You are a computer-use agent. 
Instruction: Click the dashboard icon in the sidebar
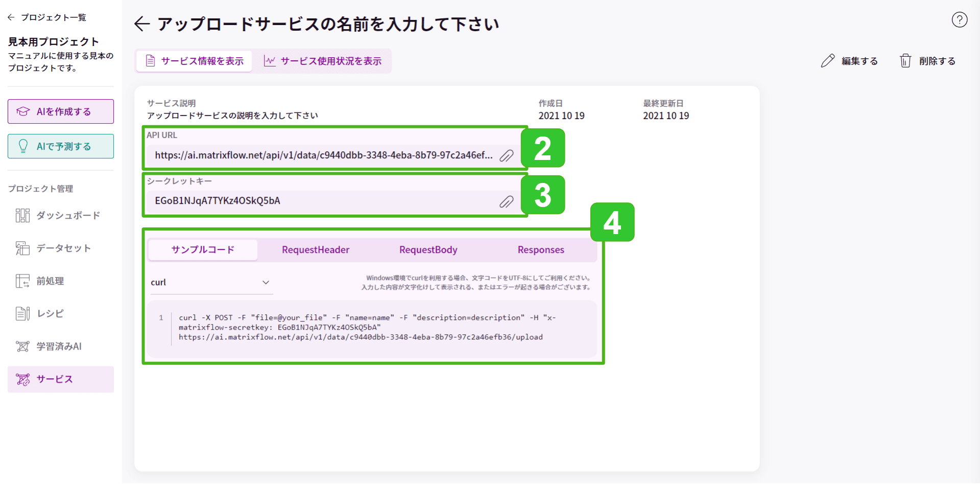coord(22,216)
